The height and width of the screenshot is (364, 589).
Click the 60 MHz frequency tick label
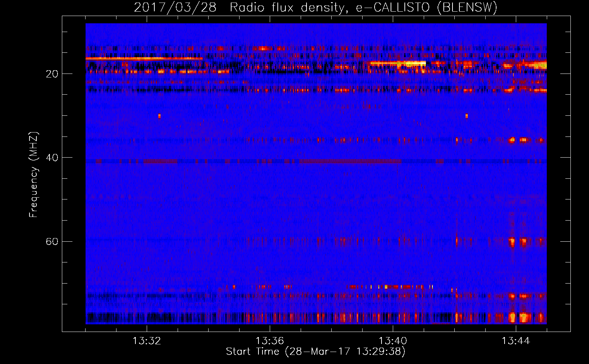[52, 241]
